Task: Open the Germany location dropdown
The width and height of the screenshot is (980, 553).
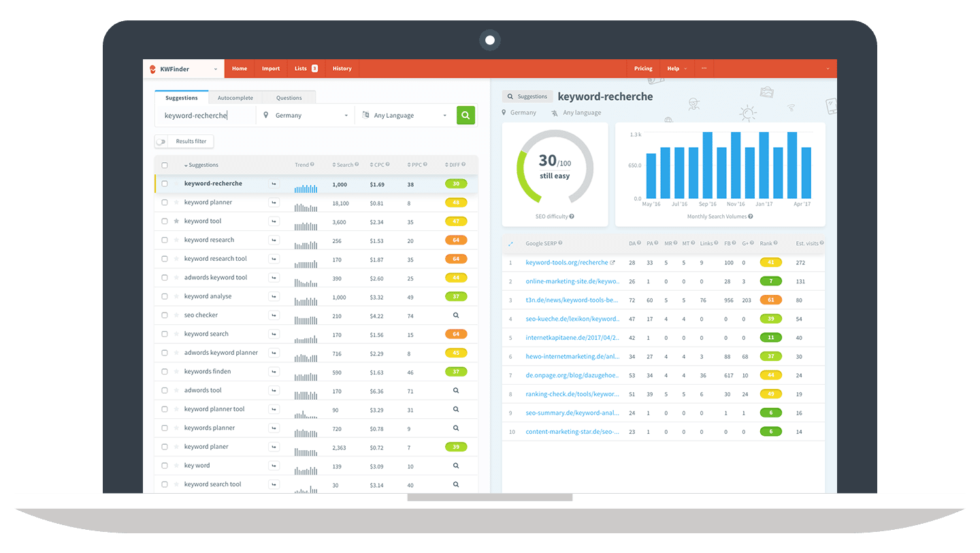Action: (306, 116)
